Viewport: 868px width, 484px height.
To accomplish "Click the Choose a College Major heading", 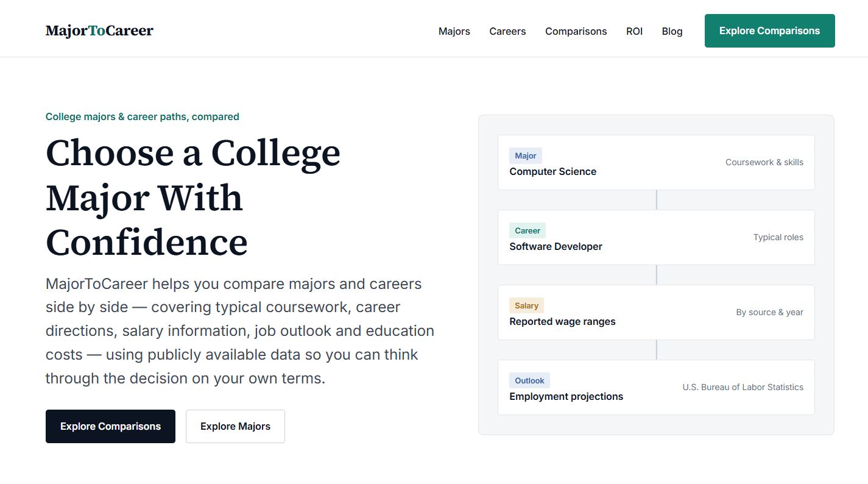I will (193, 197).
